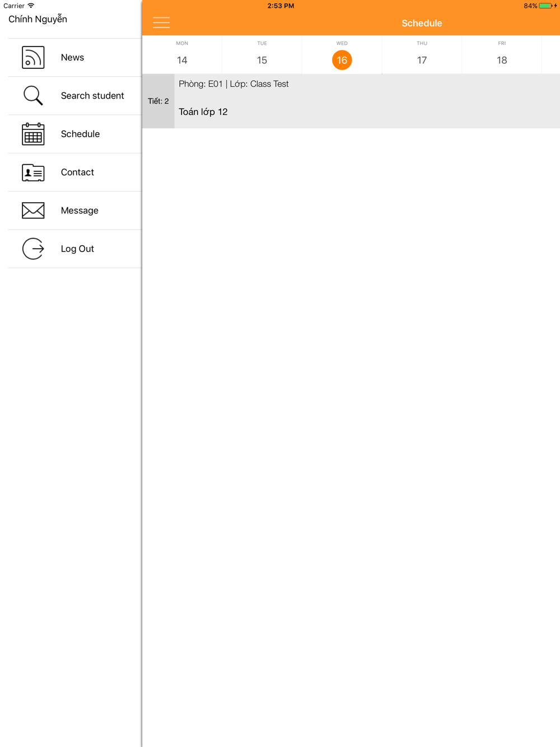Select highlighted Wednesday 16
The height and width of the screenshot is (747, 560).
click(x=342, y=60)
